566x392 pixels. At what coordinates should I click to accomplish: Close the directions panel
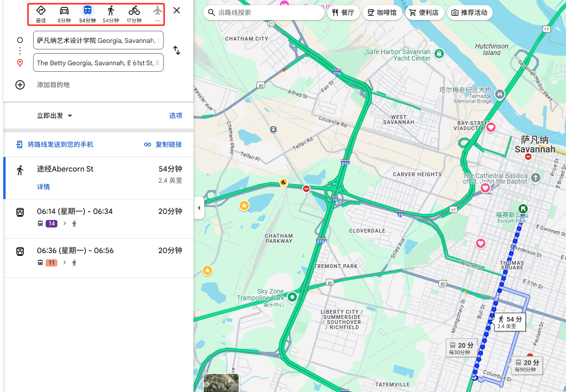(x=177, y=10)
